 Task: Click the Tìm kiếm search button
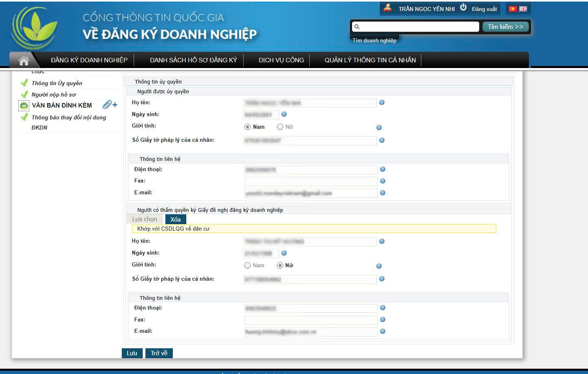[x=505, y=27]
